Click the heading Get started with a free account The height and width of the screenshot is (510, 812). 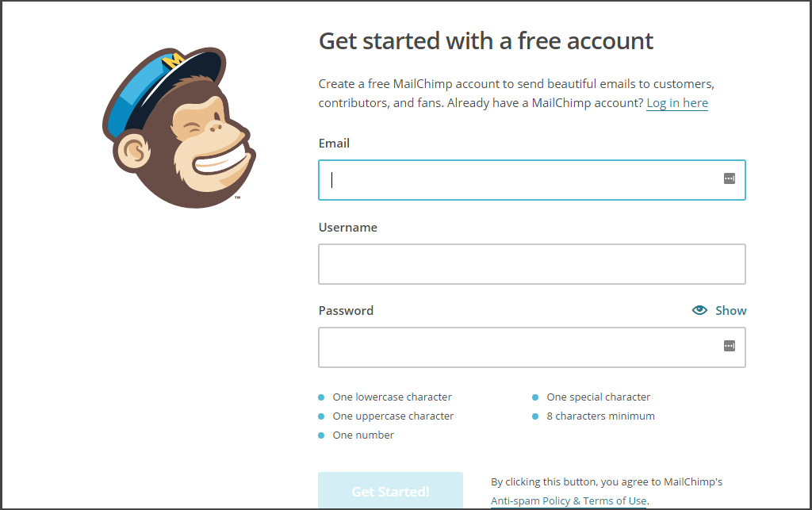[x=485, y=40]
